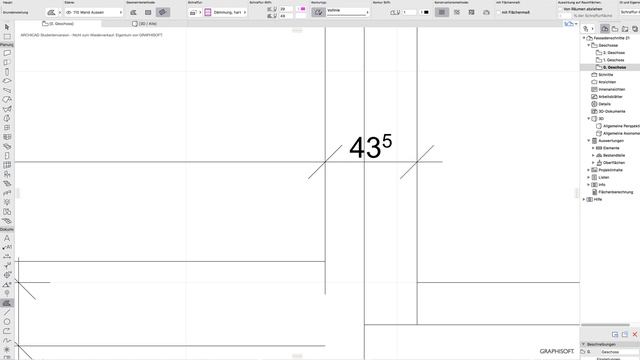Switch to the '3D / Alle' tab
Viewport: 640px width, 360px height.
click(x=144, y=24)
